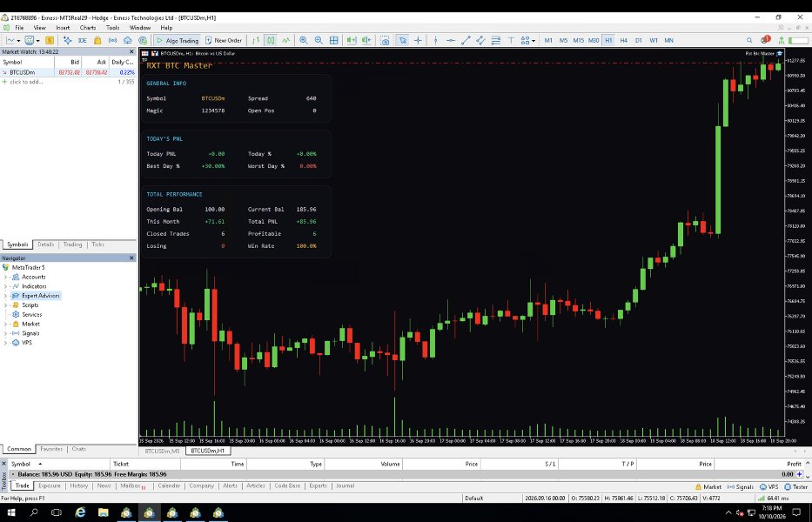Open Internet Explorer on the taskbar
The width and height of the screenshot is (812, 522).
click(80, 512)
